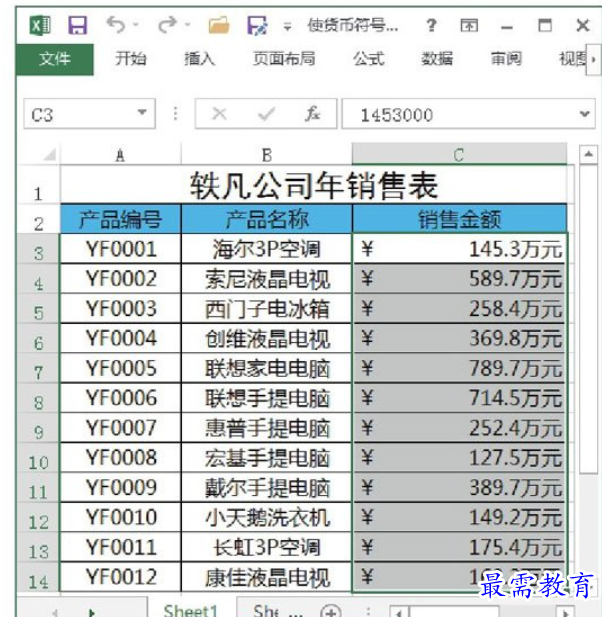Click the Save As icon with pencil
Screen dimensions: 602x617
pos(257,26)
